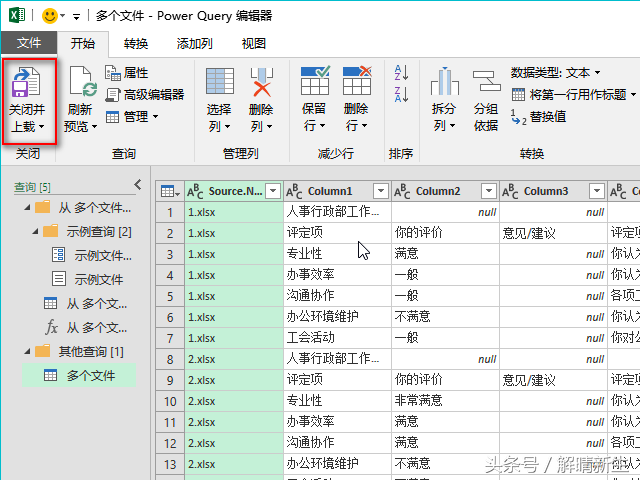Click cell 意见/建议 in row 9
This screenshot has width=640, height=480.
(x=553, y=380)
